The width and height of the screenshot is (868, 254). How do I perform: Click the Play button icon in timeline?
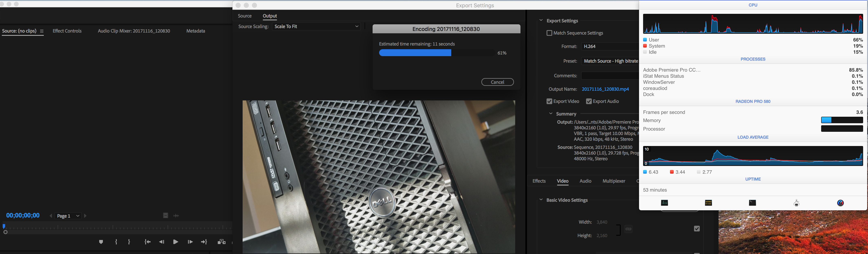click(x=175, y=242)
